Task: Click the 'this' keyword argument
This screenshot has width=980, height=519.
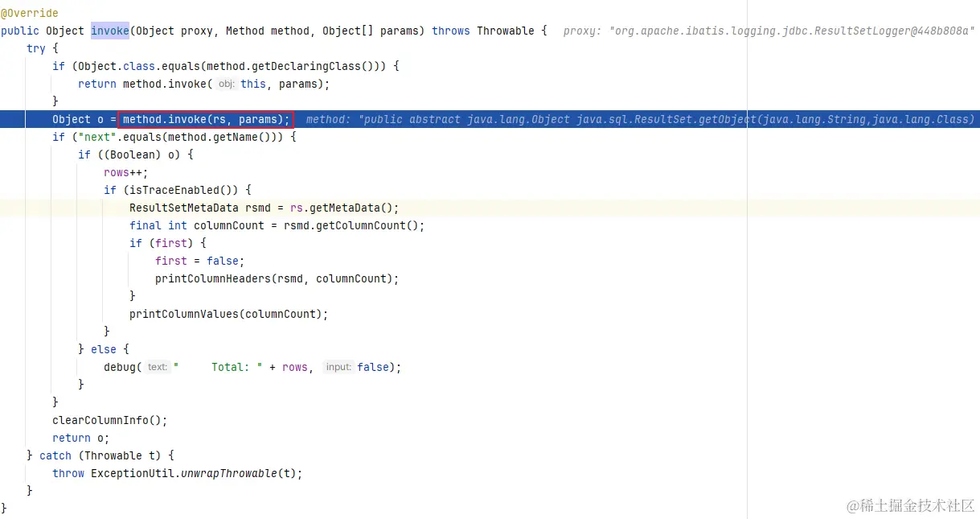Action: (253, 84)
